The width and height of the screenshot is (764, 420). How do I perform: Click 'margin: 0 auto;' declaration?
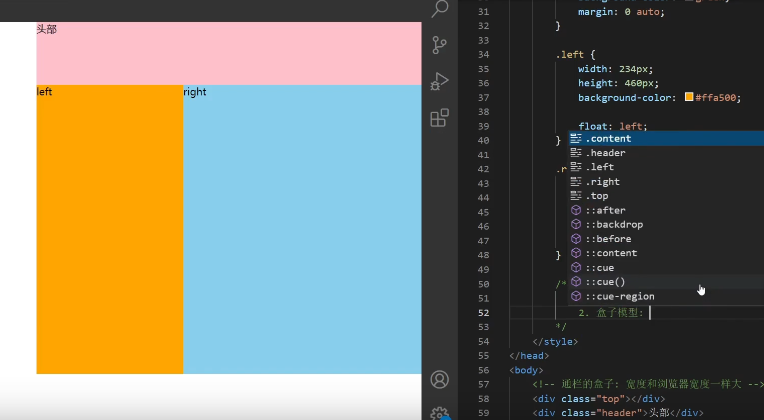621,12
